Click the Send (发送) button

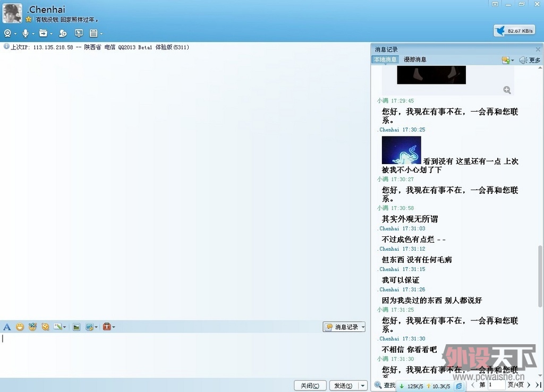(344, 386)
